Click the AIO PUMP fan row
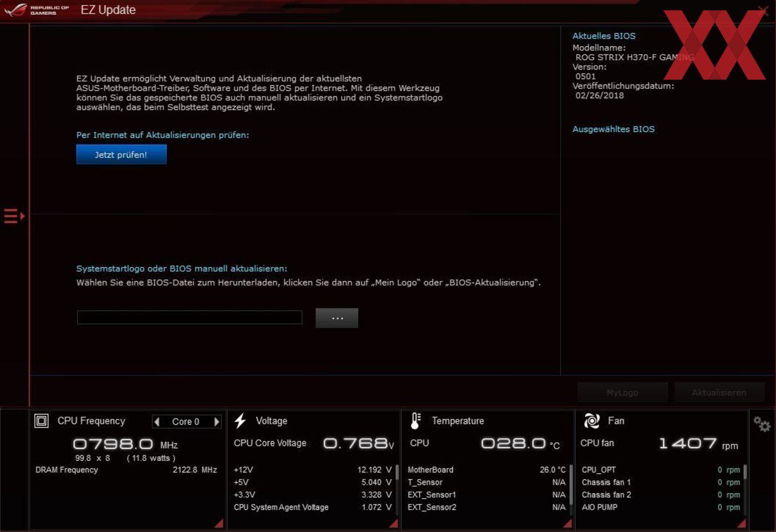776x532 pixels. (661, 507)
